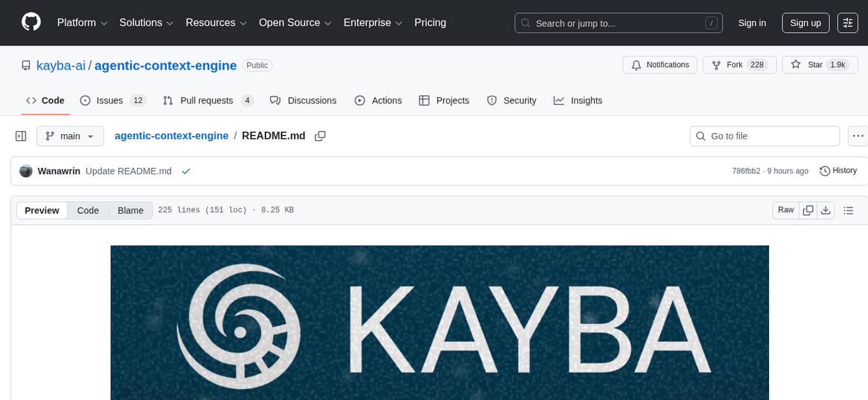The width and height of the screenshot is (868, 400).
Task: Open the more file actions menu
Action: (858, 136)
